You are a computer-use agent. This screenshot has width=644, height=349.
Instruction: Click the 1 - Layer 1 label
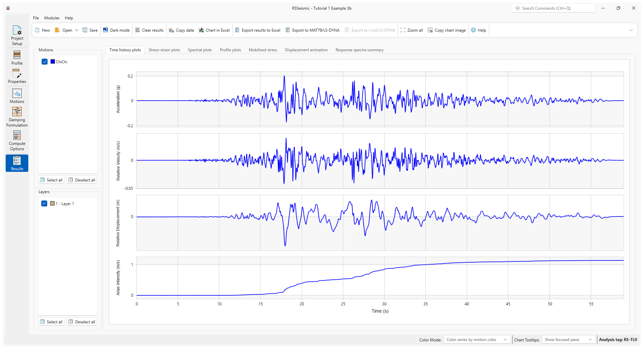tap(65, 204)
